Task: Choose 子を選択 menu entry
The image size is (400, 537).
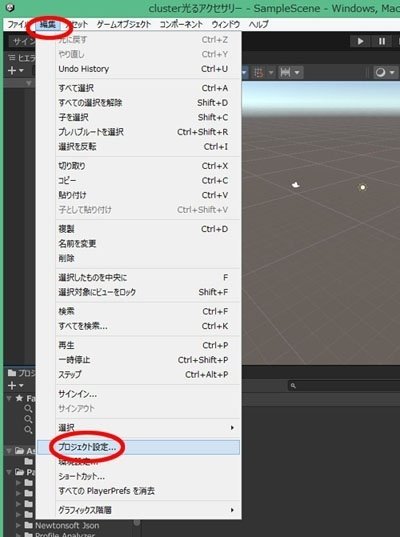Action: 138,117
